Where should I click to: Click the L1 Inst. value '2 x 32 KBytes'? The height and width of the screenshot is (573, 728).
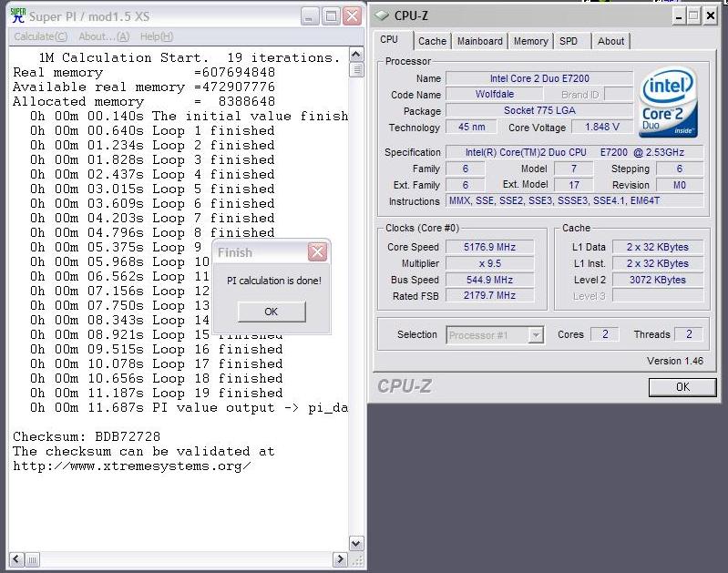point(658,263)
